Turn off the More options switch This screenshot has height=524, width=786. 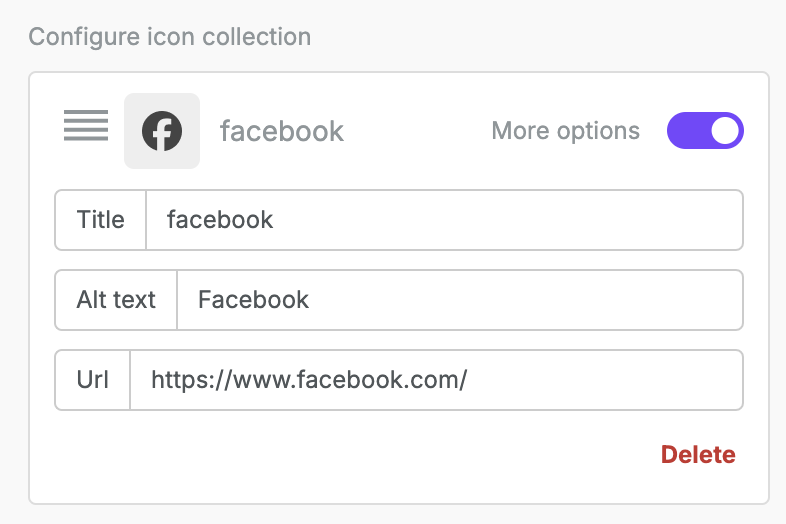(x=705, y=130)
